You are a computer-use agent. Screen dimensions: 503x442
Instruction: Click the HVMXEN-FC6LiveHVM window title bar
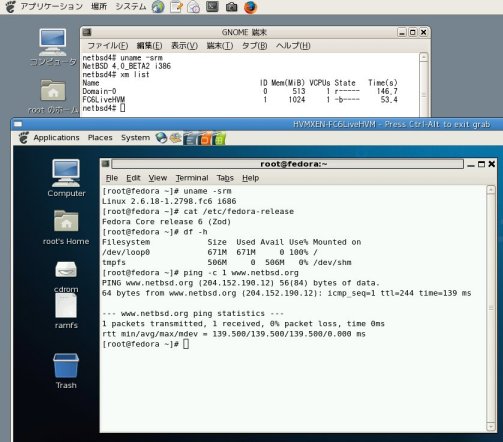click(x=257, y=124)
